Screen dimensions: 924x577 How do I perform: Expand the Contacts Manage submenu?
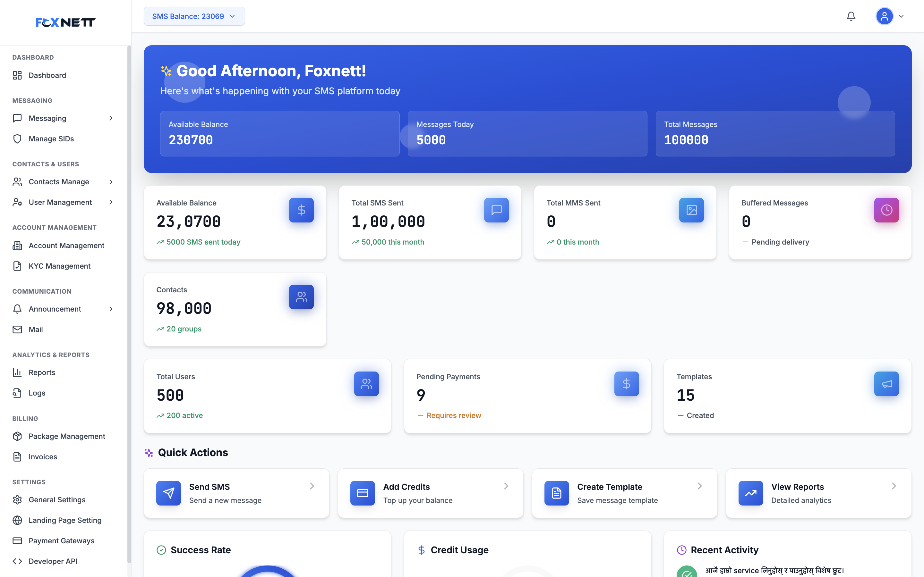point(111,182)
